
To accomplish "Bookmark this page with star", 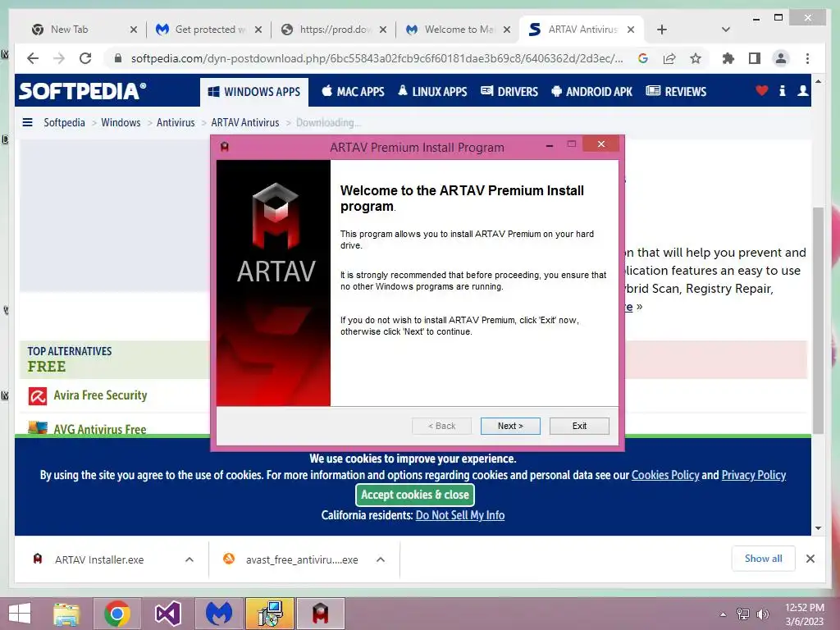I will click(x=696, y=58).
